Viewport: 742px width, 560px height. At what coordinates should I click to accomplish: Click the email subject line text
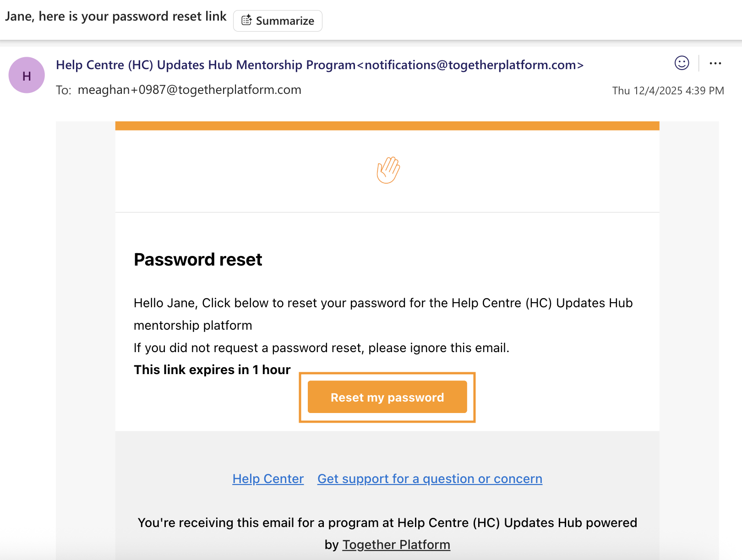click(x=116, y=16)
